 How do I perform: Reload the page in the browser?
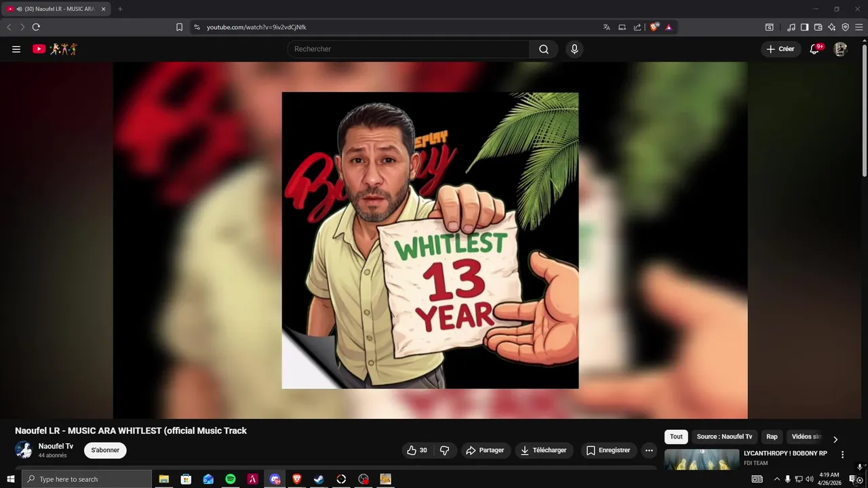(36, 27)
